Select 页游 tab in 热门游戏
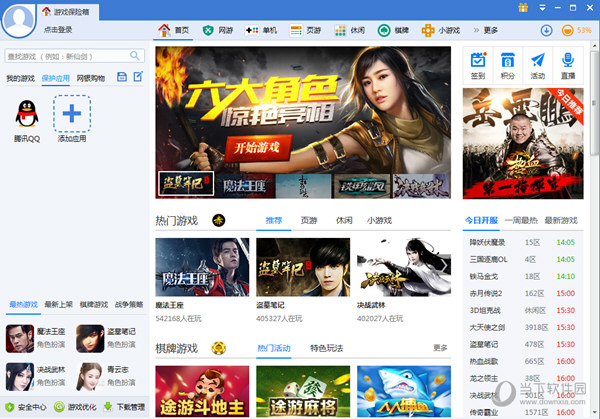Image resolution: width=600 pixels, height=419 pixels. coord(309,220)
